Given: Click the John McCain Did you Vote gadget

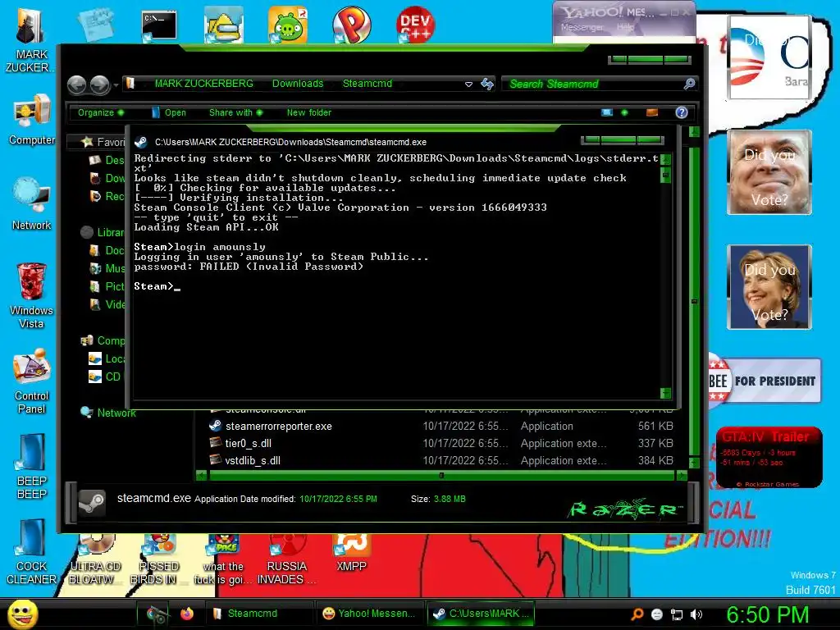Looking at the screenshot, I should coord(769,172).
